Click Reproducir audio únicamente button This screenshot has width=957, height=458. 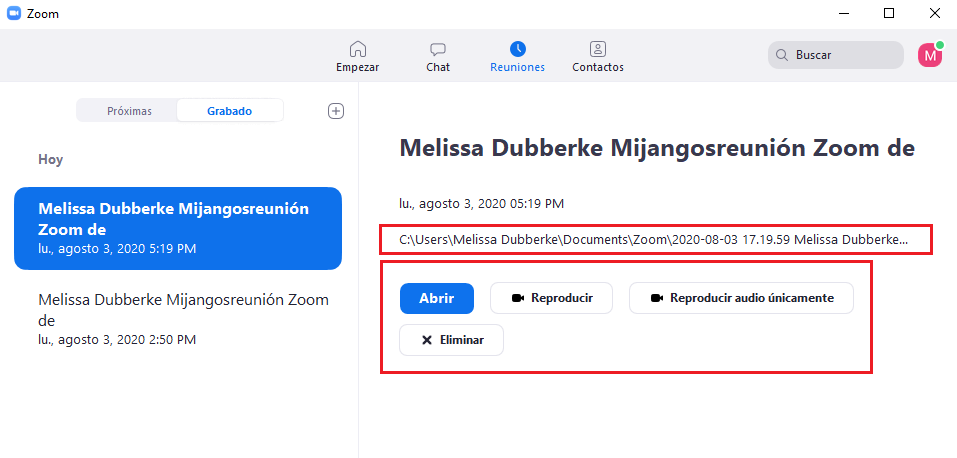coord(740,298)
